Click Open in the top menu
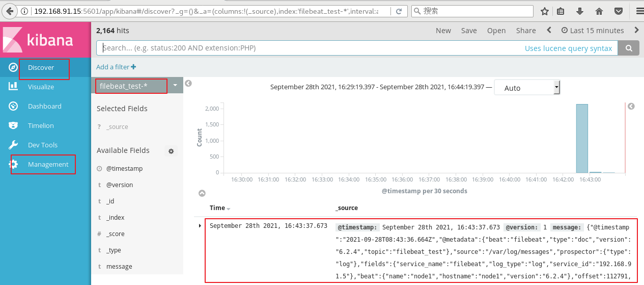644x285 pixels. (496, 31)
